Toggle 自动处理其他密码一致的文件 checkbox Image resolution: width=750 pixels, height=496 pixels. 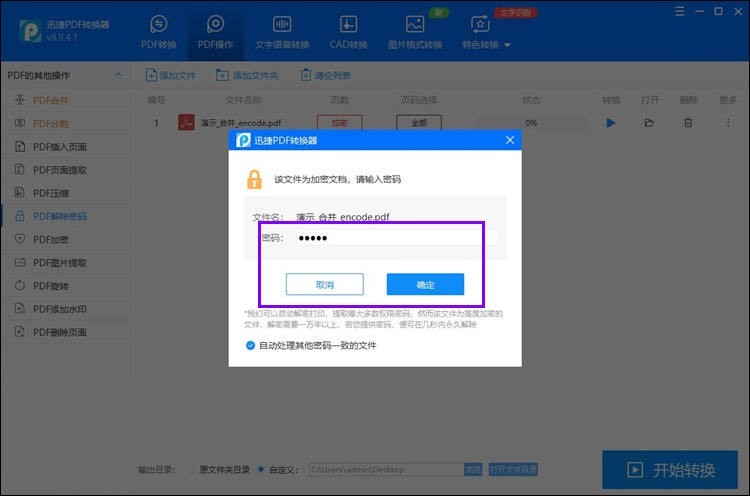pyautogui.click(x=250, y=345)
